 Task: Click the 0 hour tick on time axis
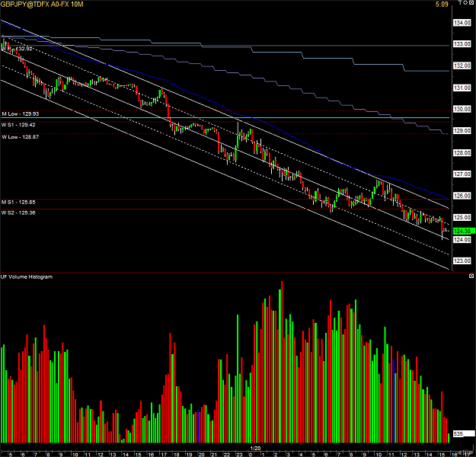tap(251, 455)
